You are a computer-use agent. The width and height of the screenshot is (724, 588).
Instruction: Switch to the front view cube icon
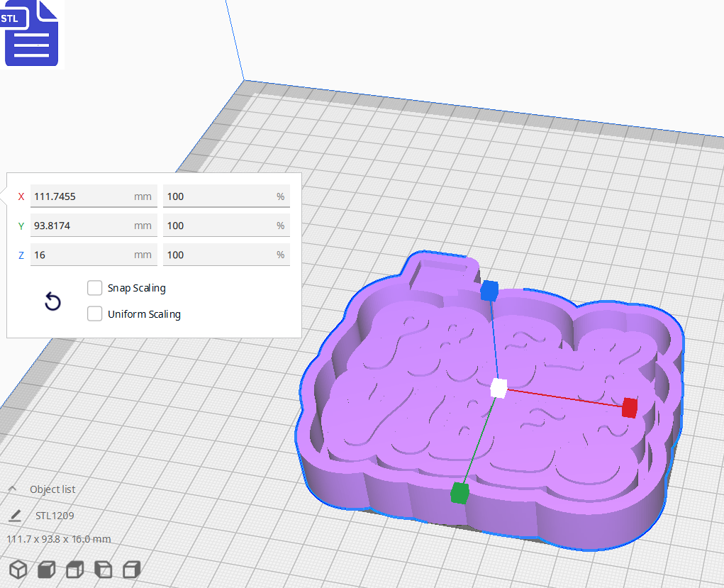click(x=45, y=569)
